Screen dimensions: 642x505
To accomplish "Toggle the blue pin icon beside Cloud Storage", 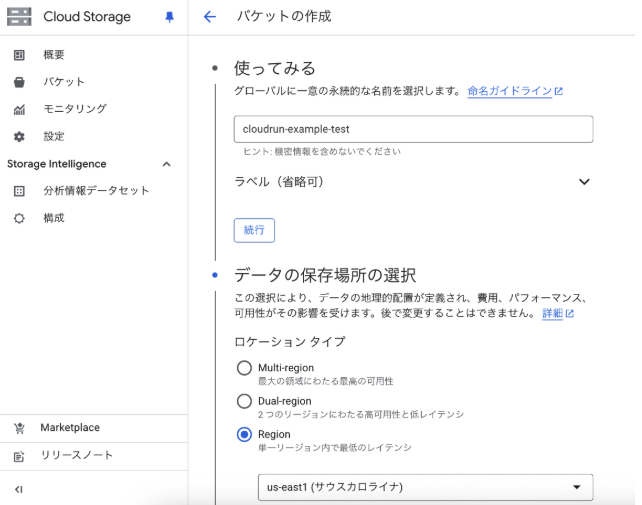I will [x=169, y=17].
